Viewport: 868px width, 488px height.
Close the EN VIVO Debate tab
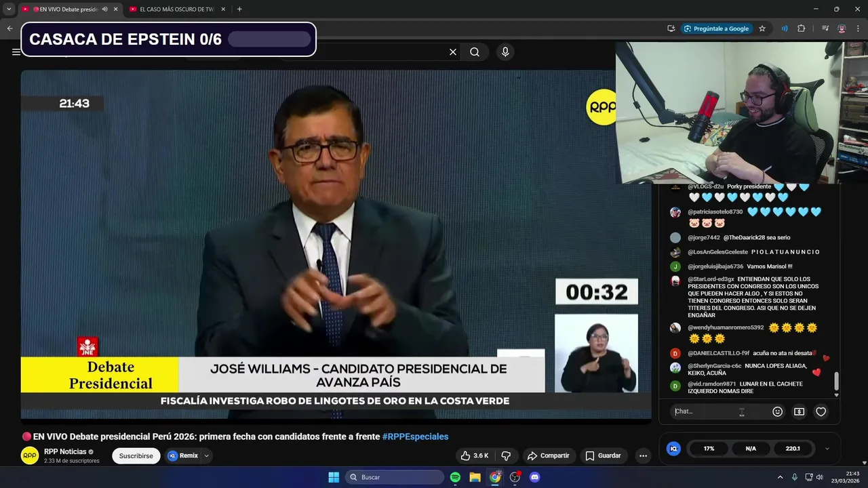click(x=115, y=9)
